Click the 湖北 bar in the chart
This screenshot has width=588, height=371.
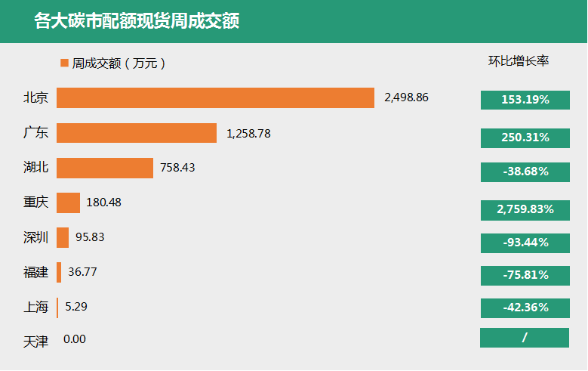tap(105, 168)
